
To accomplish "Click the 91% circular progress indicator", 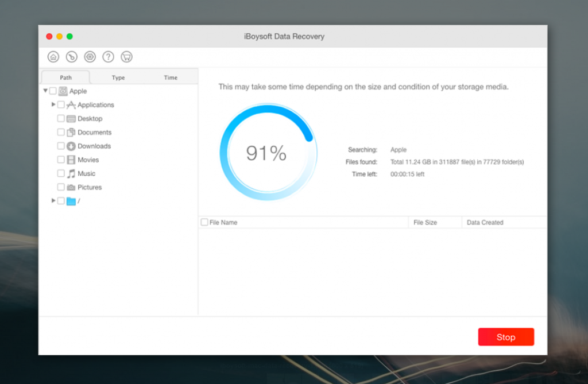I will [x=268, y=152].
